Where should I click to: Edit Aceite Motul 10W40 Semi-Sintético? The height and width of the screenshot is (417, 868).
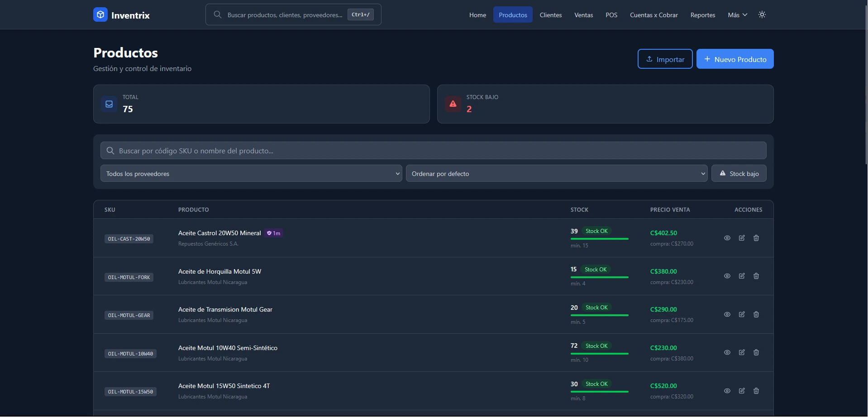pos(742,352)
